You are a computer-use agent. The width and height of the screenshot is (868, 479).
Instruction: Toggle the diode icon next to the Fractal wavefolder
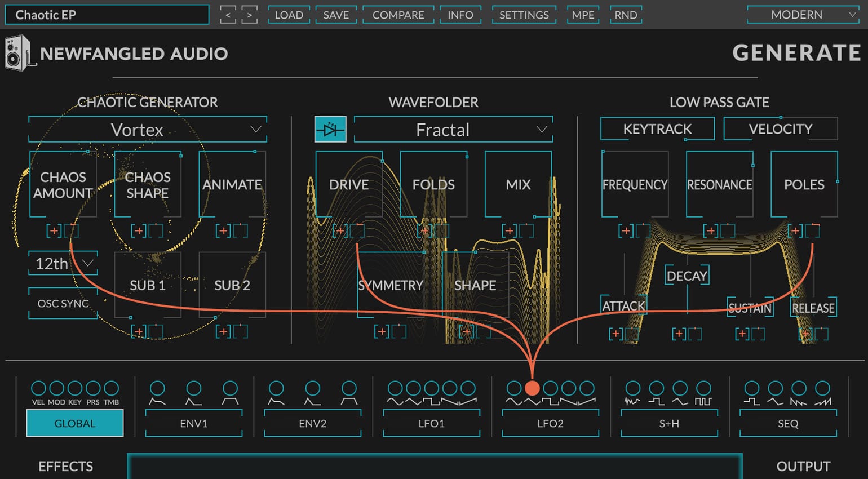point(331,129)
